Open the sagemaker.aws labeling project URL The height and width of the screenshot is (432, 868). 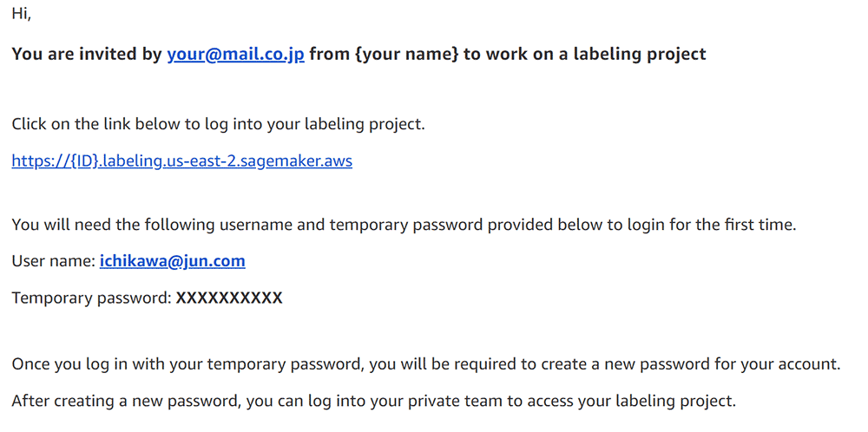(181, 160)
